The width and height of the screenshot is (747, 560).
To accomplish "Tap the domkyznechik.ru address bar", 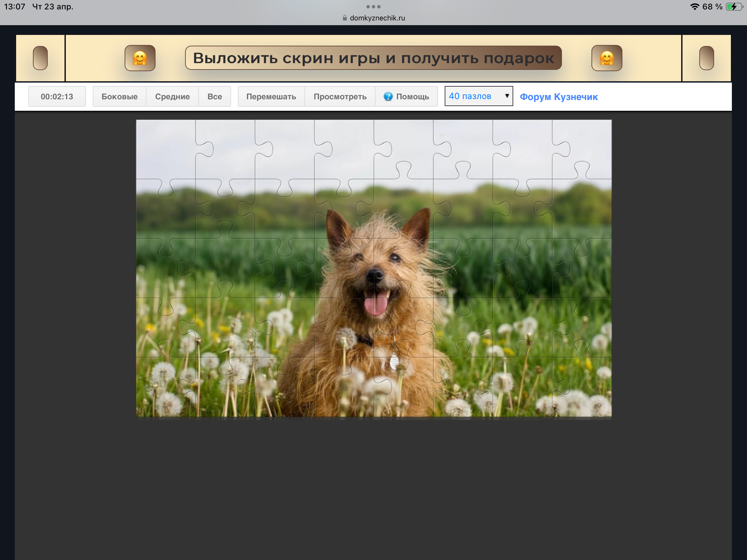I will pyautogui.click(x=377, y=18).
